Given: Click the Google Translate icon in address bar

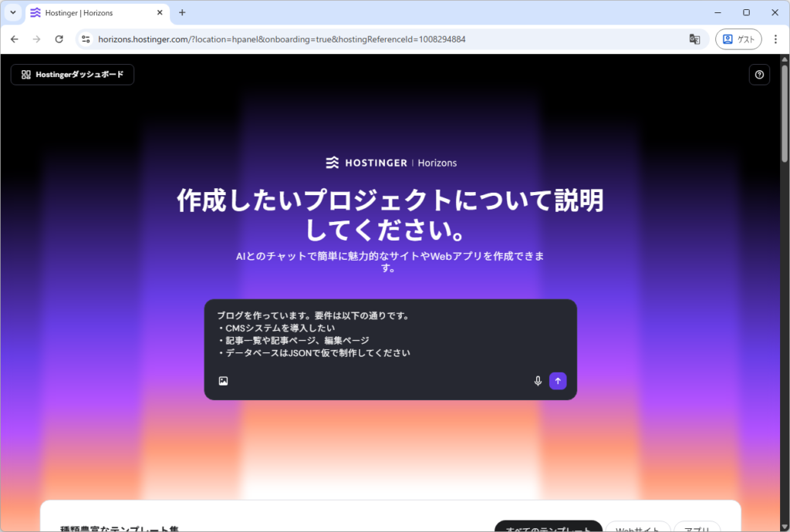Looking at the screenshot, I should [x=694, y=39].
